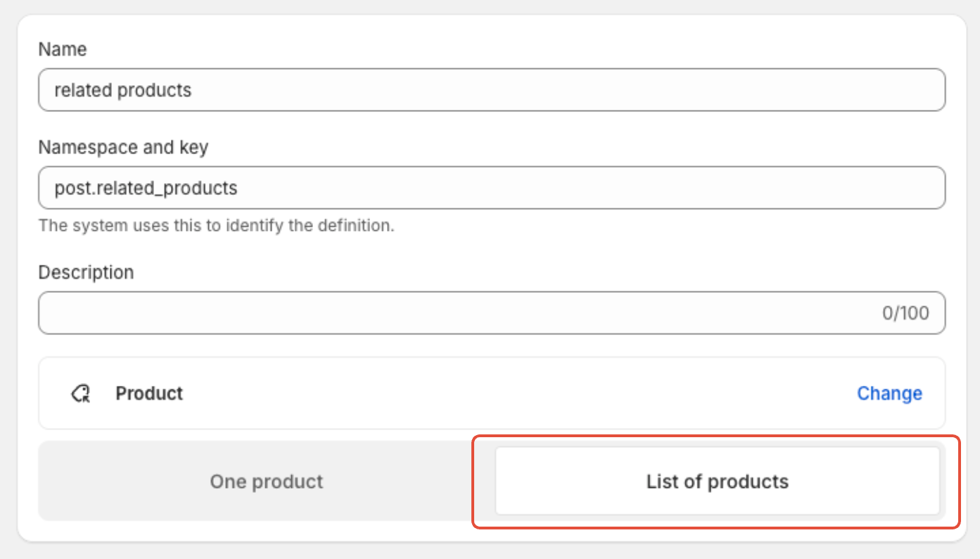Focus the Namespace and key field
Screen dimensions: 980x559
point(491,188)
